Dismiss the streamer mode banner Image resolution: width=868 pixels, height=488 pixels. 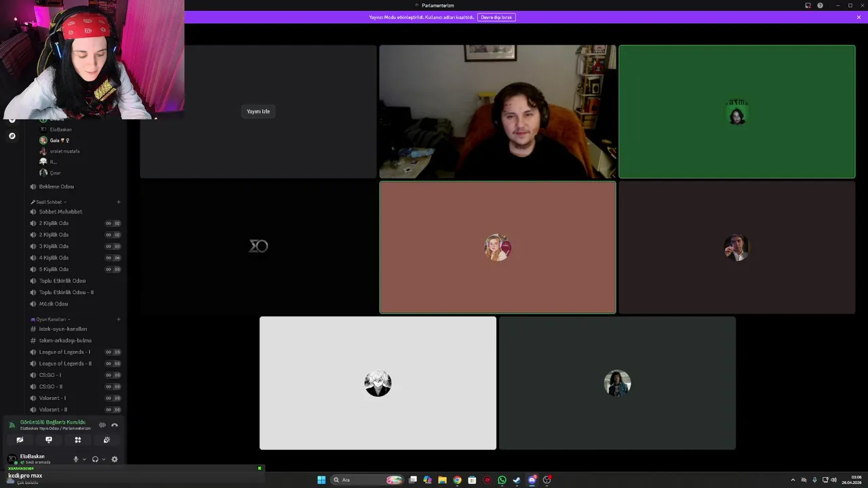click(x=859, y=17)
